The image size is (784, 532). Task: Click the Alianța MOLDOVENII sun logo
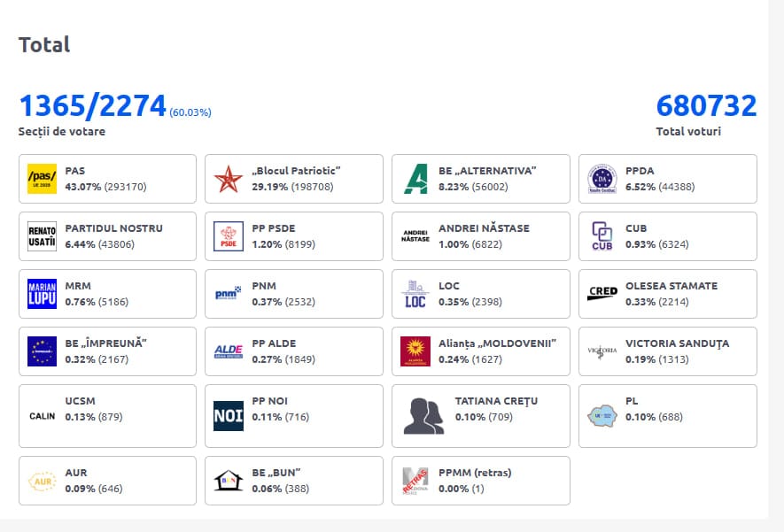415,351
